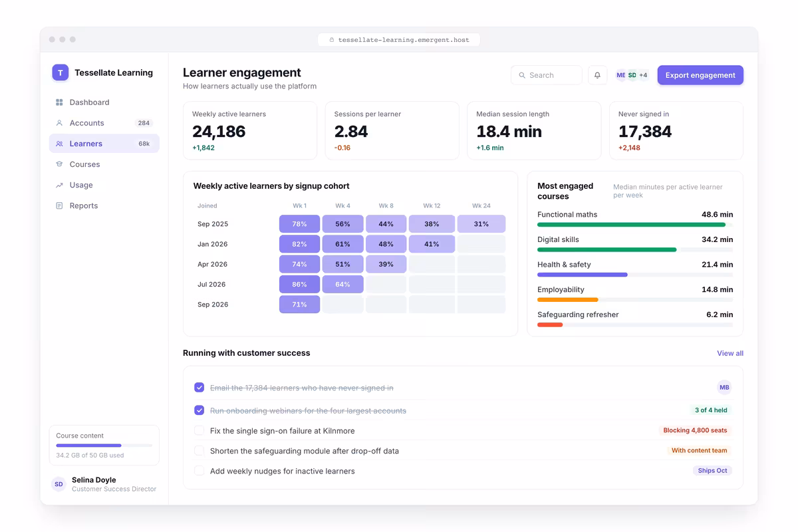The width and height of the screenshot is (798, 532).
Task: Open the Accounts menu item
Action: click(104, 123)
